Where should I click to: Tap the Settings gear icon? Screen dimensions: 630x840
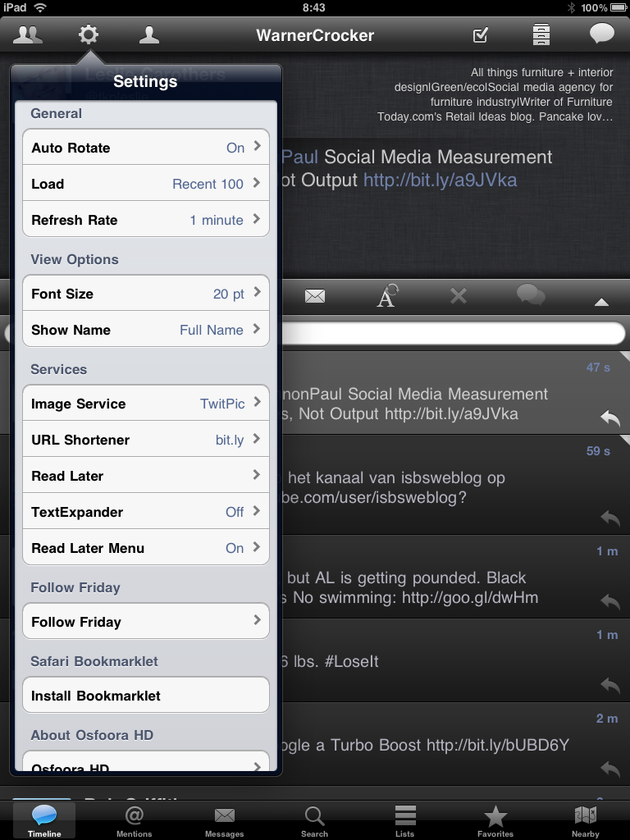(89, 34)
